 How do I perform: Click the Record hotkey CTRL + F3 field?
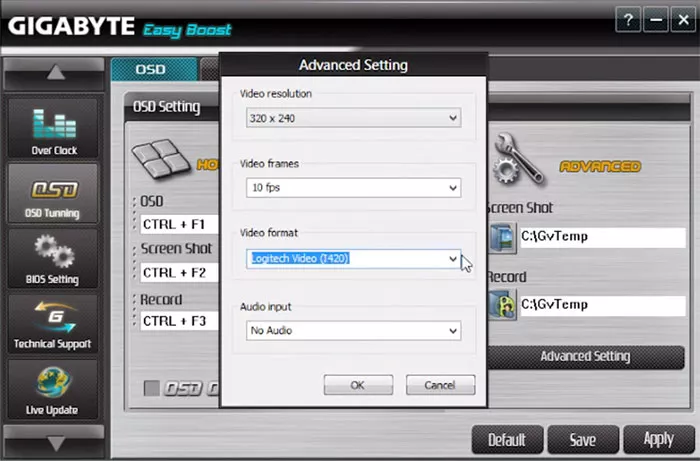click(x=179, y=321)
